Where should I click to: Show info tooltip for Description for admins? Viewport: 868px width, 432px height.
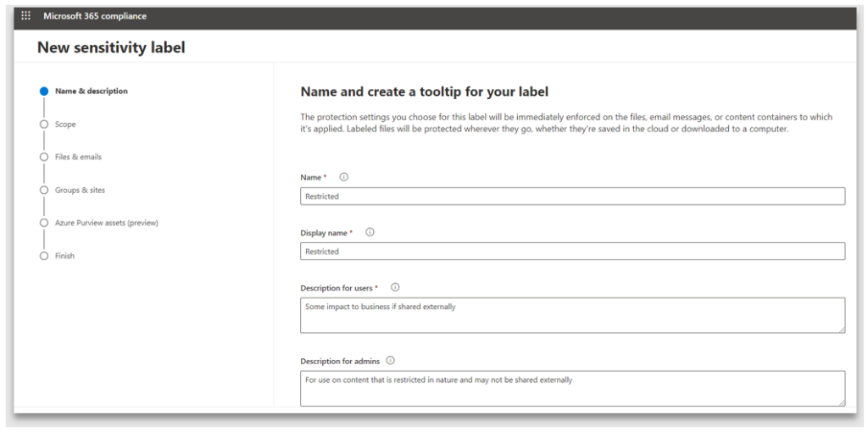390,360
